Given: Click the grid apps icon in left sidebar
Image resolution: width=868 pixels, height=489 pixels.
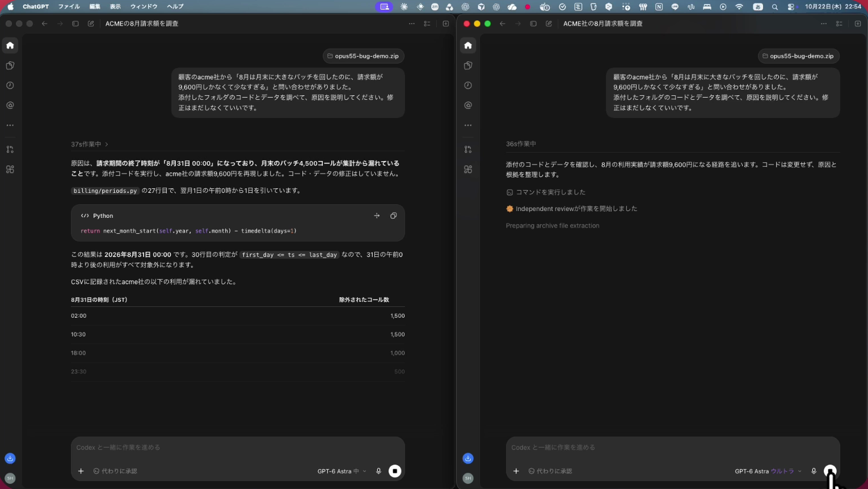Looking at the screenshot, I should [10, 170].
